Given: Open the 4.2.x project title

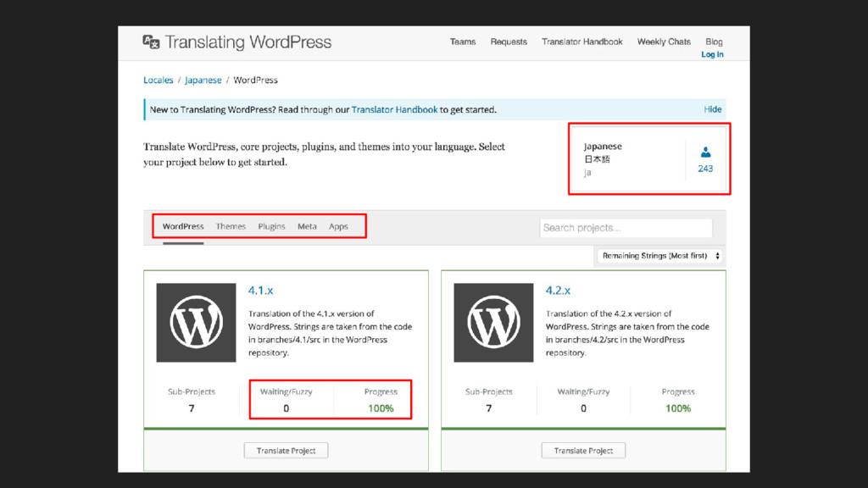Looking at the screenshot, I should [558, 290].
